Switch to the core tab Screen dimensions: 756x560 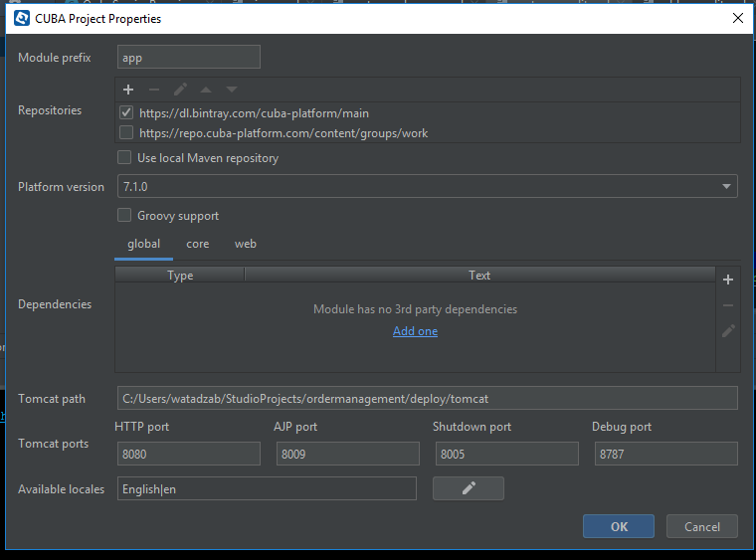point(198,244)
